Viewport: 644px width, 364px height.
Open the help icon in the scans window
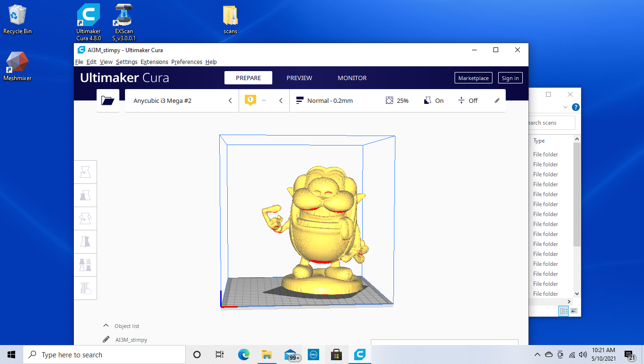coord(575,107)
